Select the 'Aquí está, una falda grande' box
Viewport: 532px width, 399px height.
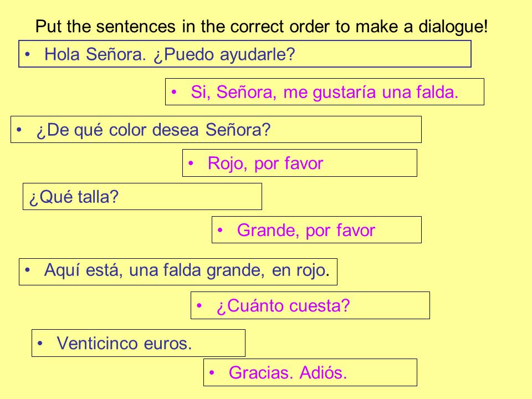(178, 272)
